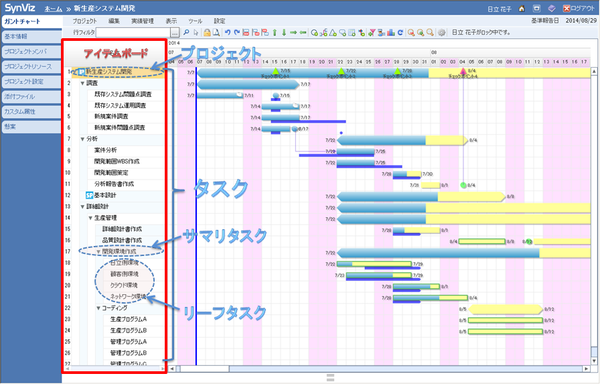Image resolution: width=600 pixels, height=384 pixels.
Task: Click the ホーム breadcrumb link
Action: [53, 8]
